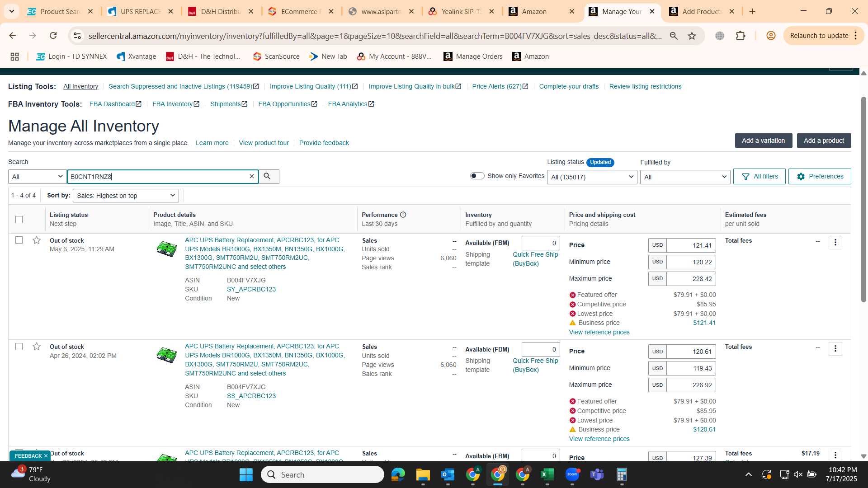Open All filters
The height and width of the screenshot is (488, 868).
click(759, 177)
